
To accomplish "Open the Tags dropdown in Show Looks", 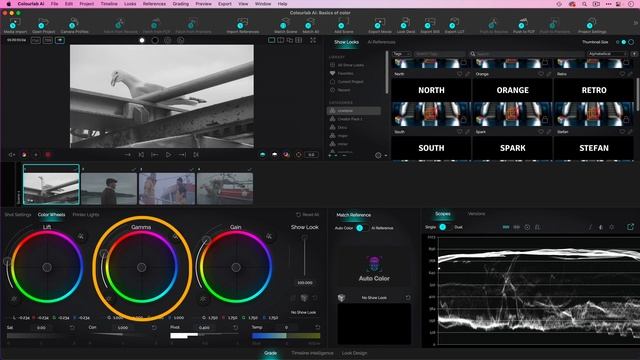I will click(x=402, y=54).
